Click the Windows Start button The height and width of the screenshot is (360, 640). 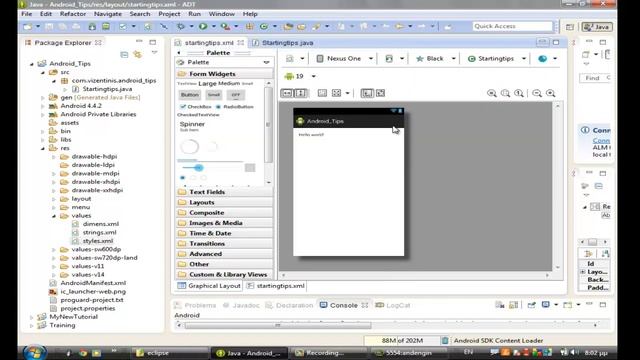click(35, 353)
